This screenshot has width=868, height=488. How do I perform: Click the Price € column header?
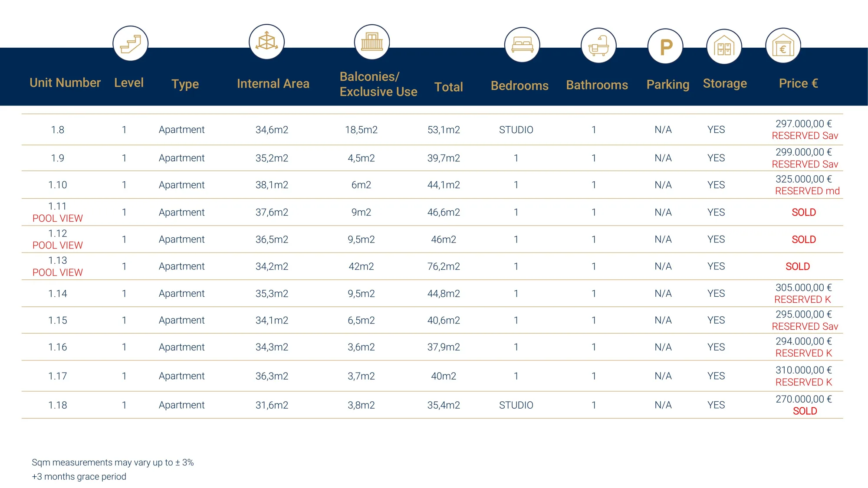[799, 83]
